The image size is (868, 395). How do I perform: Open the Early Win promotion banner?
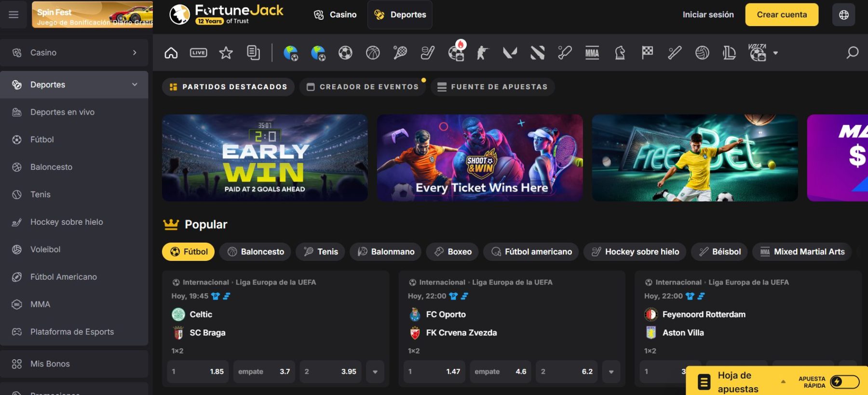click(265, 158)
